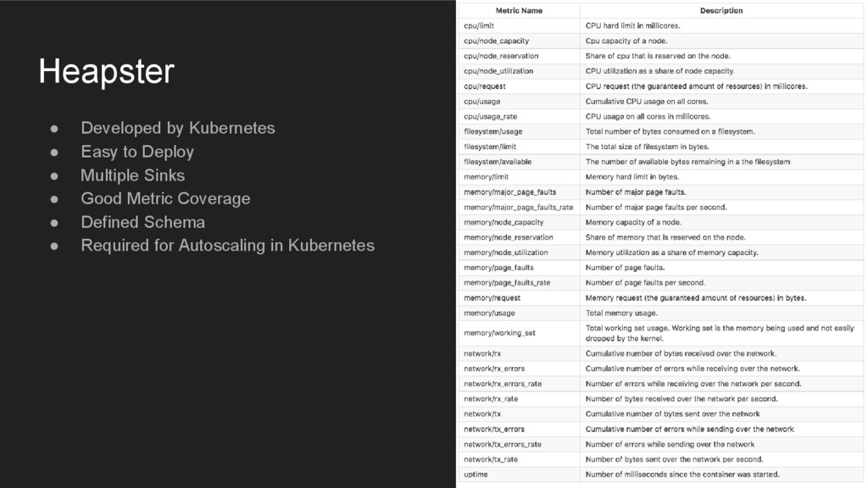Select the 'Defined Schema' bullet line
This screenshot has width=868, height=488.
pyautogui.click(x=142, y=222)
